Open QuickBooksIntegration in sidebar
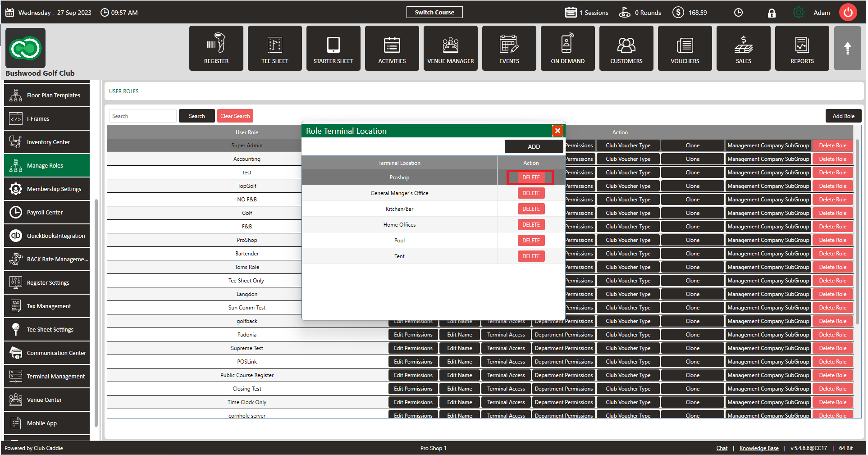 point(47,236)
